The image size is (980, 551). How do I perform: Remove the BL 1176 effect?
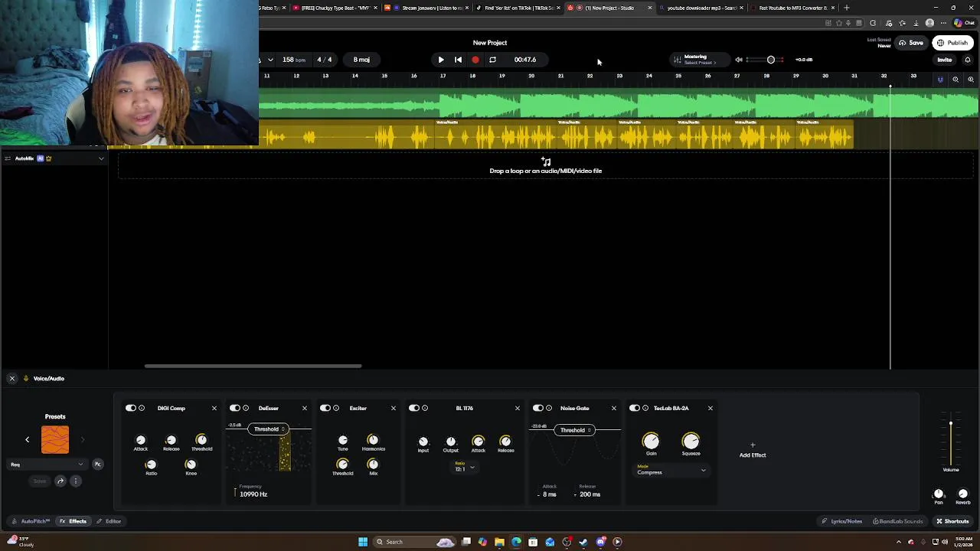[518, 408]
